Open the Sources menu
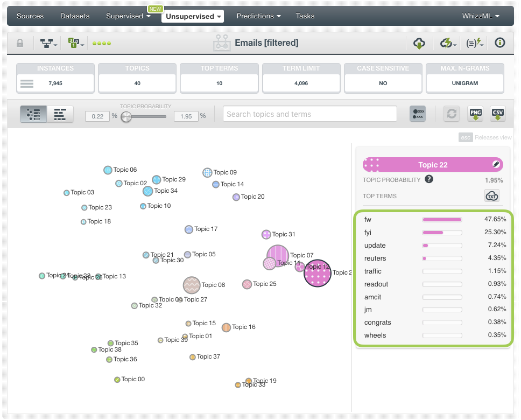This screenshot has width=521, height=420. pyautogui.click(x=30, y=16)
